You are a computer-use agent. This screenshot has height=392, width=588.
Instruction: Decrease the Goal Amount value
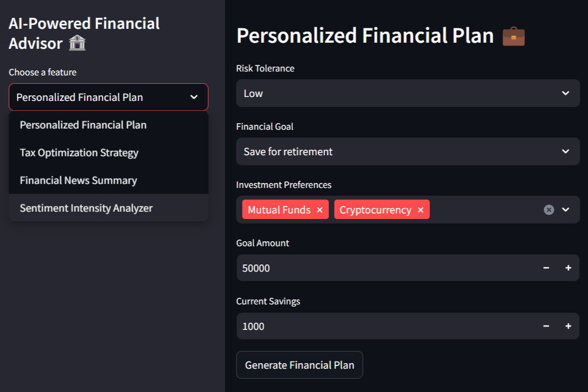(546, 268)
